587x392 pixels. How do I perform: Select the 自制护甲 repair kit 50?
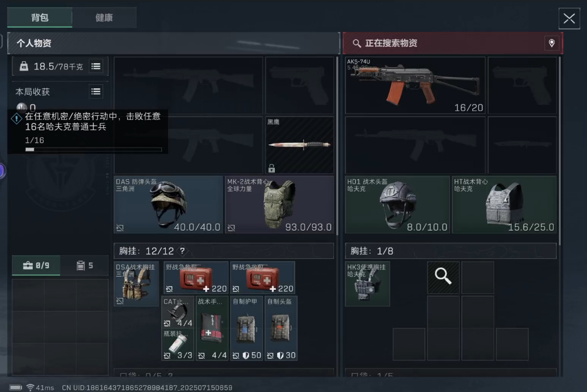pyautogui.click(x=246, y=328)
